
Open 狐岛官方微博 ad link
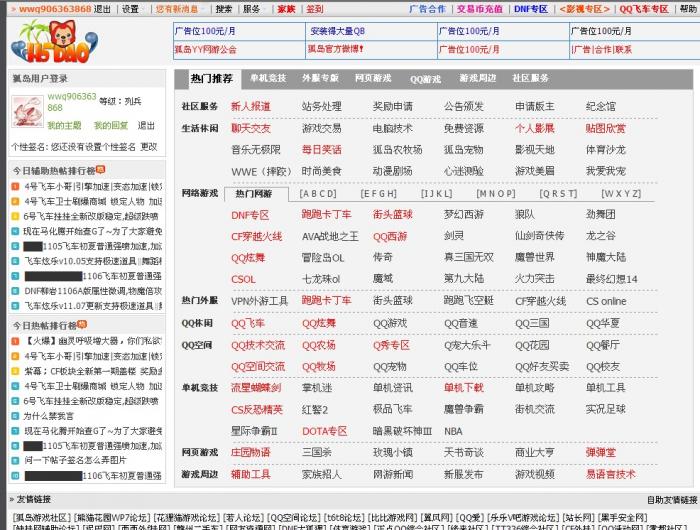click(335, 49)
